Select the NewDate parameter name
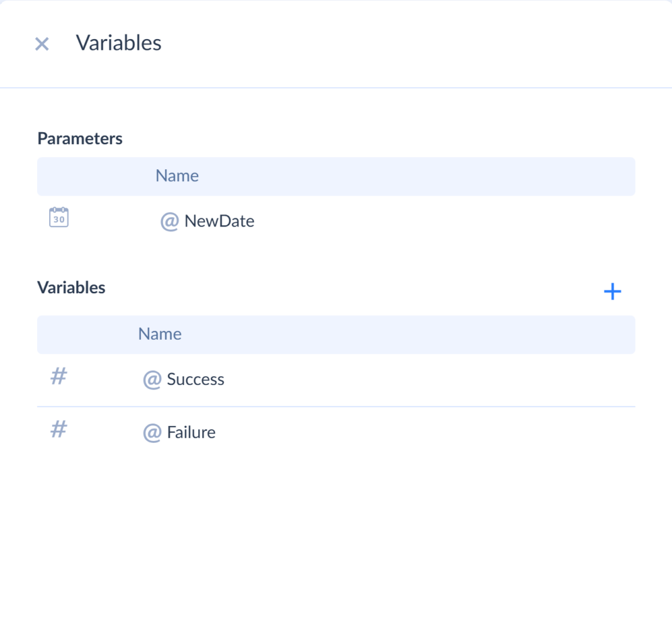The image size is (672, 631). 219,221
